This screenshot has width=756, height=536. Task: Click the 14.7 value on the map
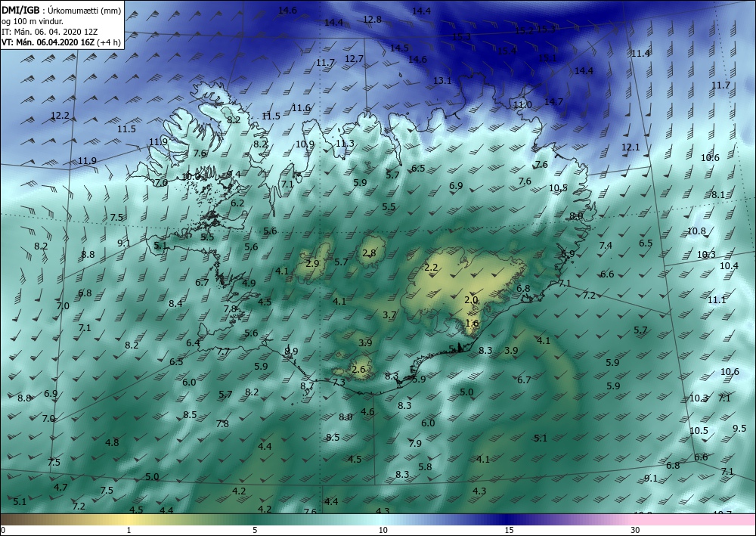coord(553,102)
